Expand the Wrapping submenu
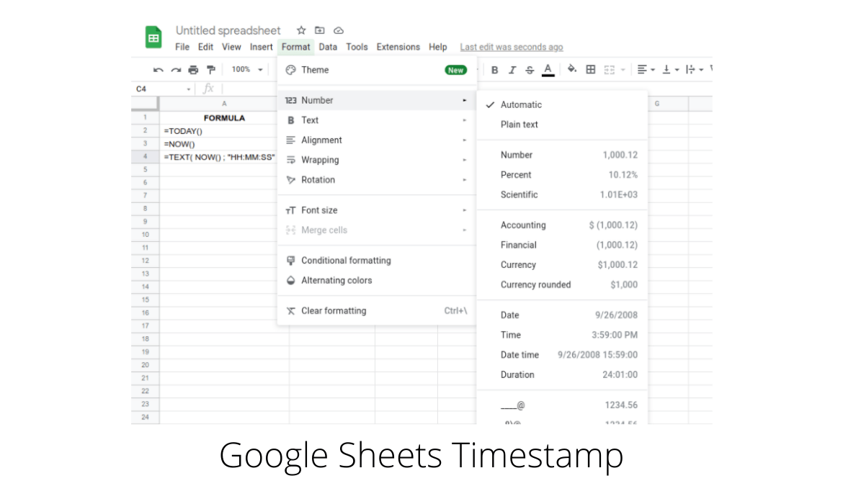Image resolution: width=843 pixels, height=504 pixels. tap(377, 160)
